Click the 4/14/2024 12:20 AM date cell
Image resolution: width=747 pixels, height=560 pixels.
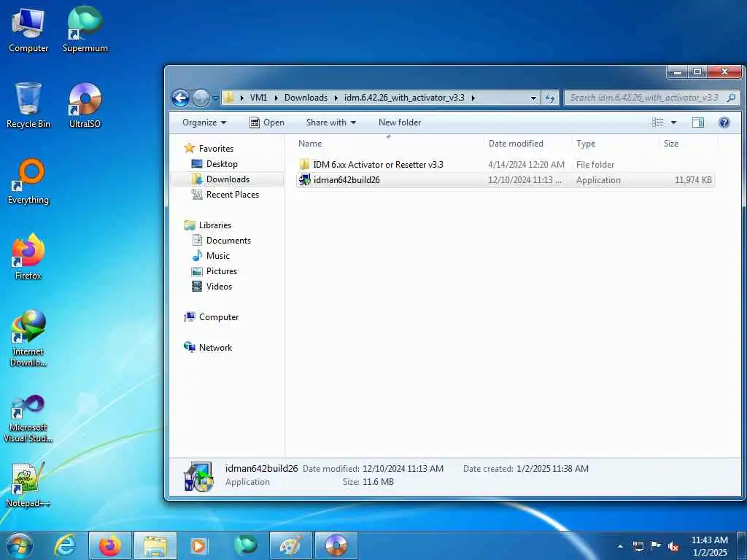(x=526, y=165)
